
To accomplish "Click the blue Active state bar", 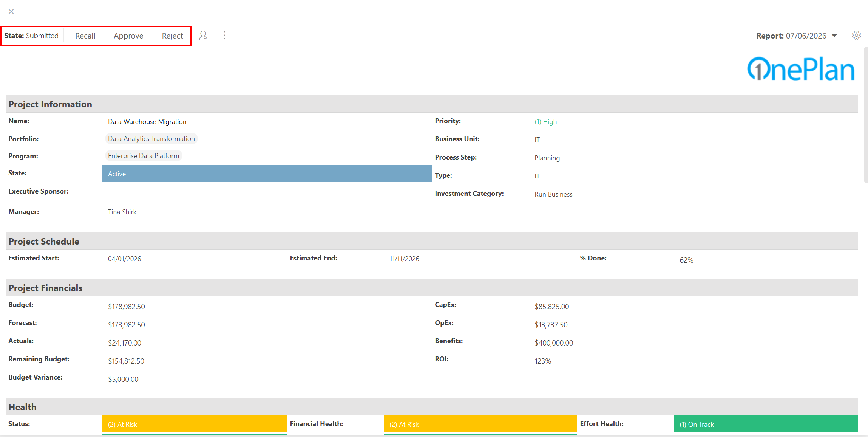I will (x=267, y=174).
